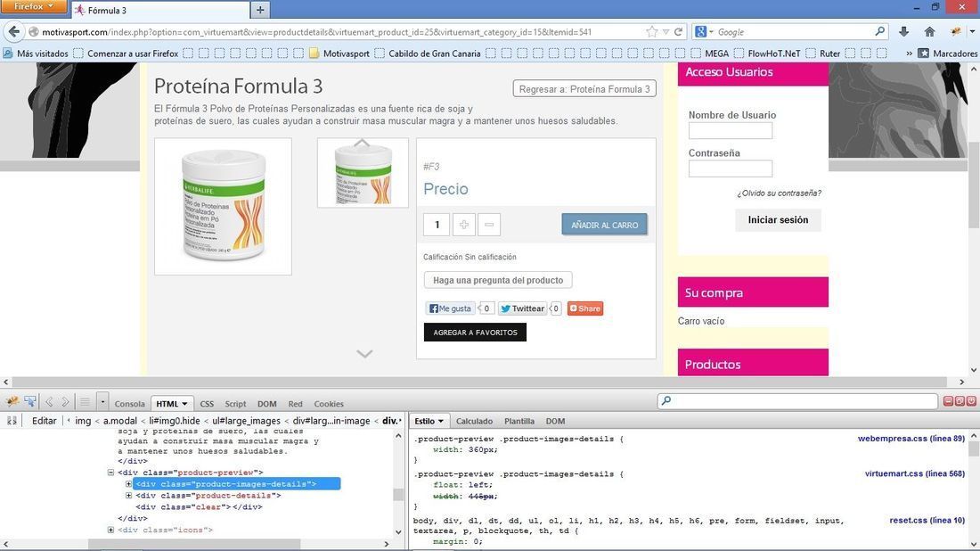Go to the Home page icon
Image resolution: width=980 pixels, height=551 pixels.
pyautogui.click(x=929, y=32)
